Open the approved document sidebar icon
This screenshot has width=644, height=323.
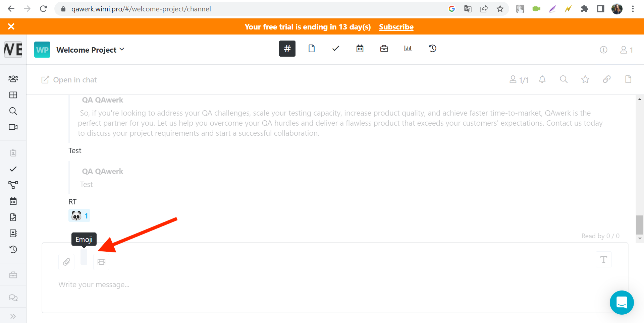pyautogui.click(x=13, y=217)
